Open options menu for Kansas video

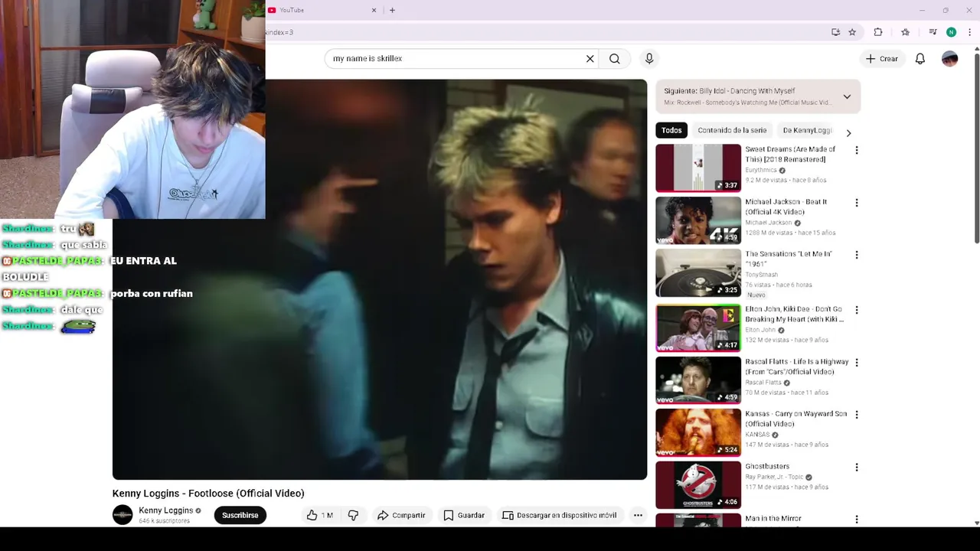pos(857,415)
